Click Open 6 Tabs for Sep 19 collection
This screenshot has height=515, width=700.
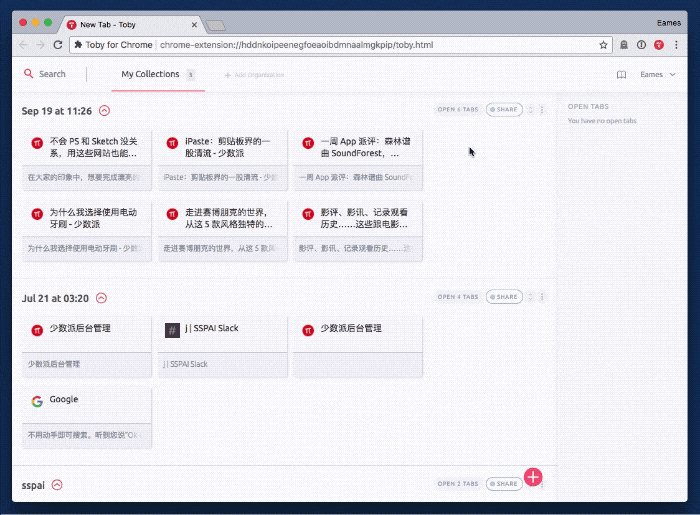pyautogui.click(x=458, y=110)
